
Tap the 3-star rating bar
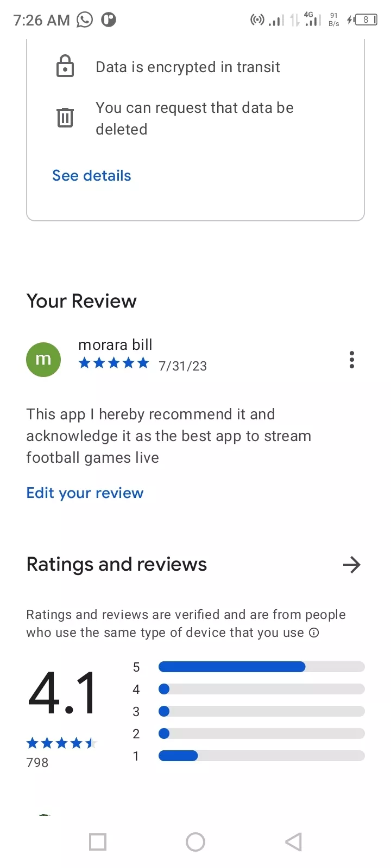pyautogui.click(x=261, y=711)
